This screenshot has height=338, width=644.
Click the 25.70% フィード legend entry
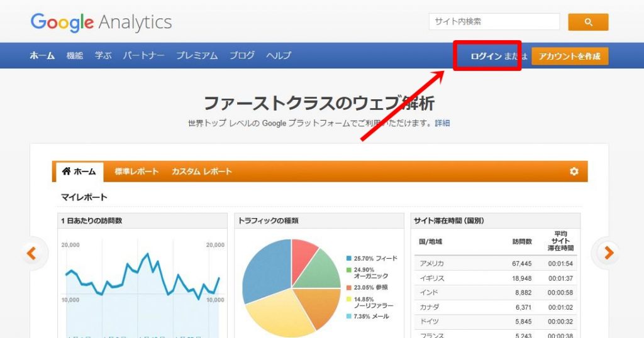click(372, 258)
